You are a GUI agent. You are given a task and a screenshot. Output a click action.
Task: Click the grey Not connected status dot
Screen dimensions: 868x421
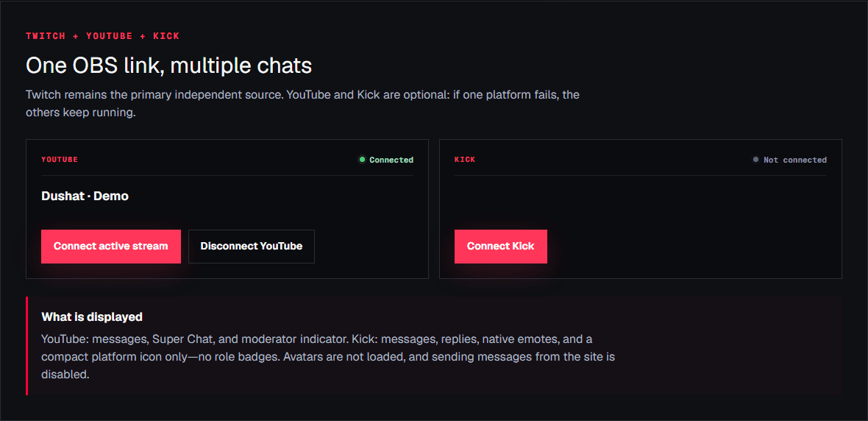tap(755, 160)
